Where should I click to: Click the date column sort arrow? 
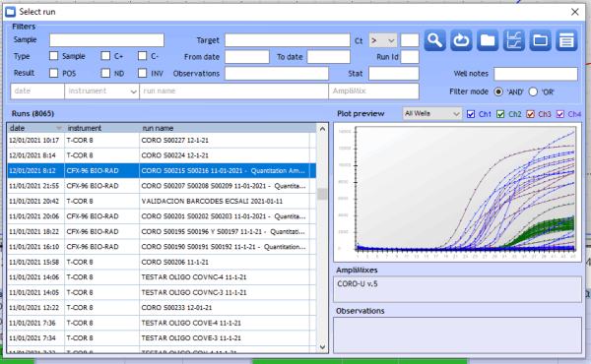point(59,128)
